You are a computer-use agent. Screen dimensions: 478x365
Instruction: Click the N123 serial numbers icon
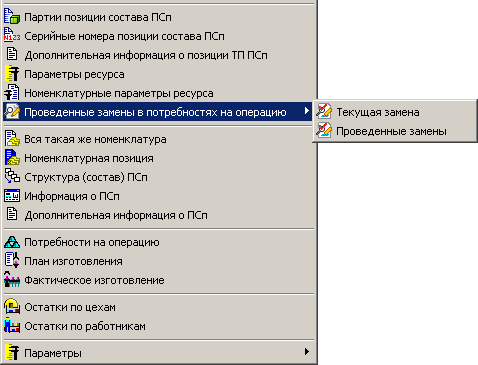(x=12, y=36)
